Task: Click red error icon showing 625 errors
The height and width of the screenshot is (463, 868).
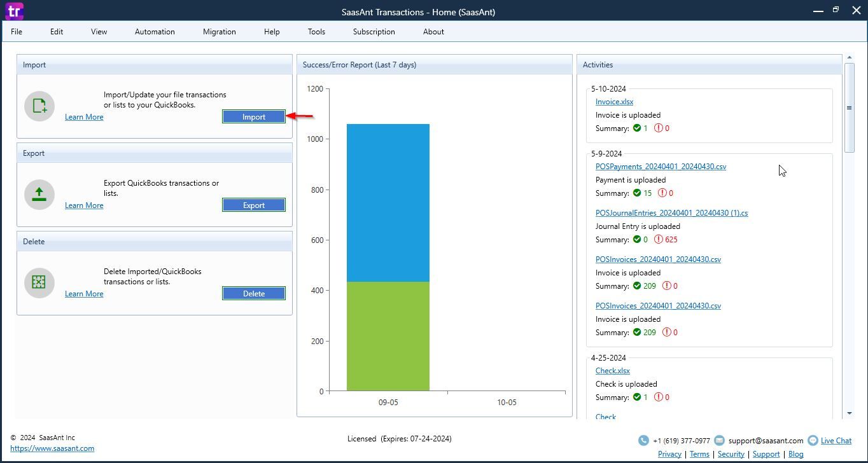Action: coord(659,239)
